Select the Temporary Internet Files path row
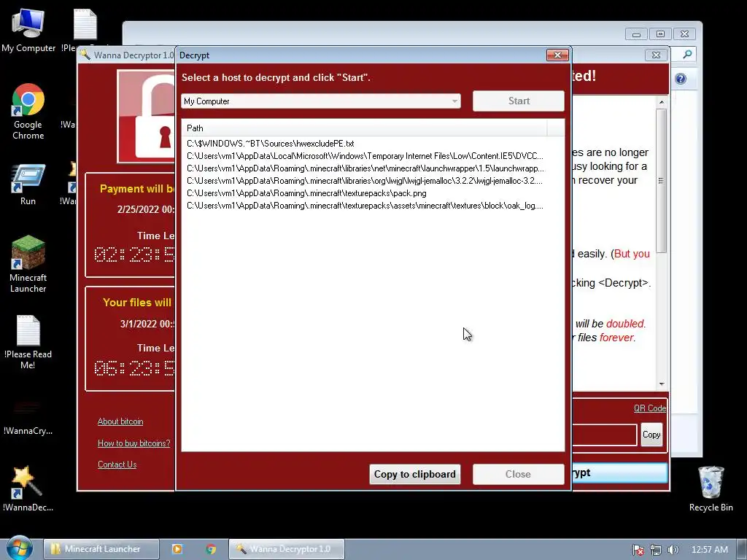Screen dimensions: 747x560 pyautogui.click(x=365, y=156)
